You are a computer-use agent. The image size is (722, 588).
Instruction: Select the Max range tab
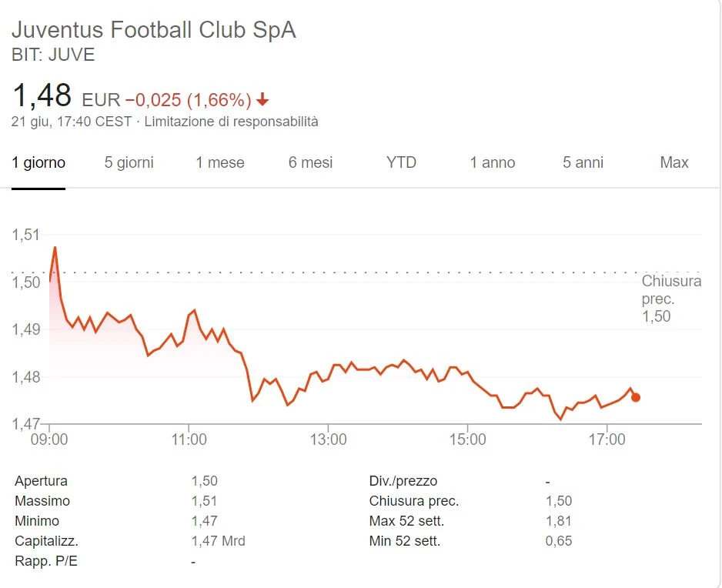pyautogui.click(x=674, y=162)
